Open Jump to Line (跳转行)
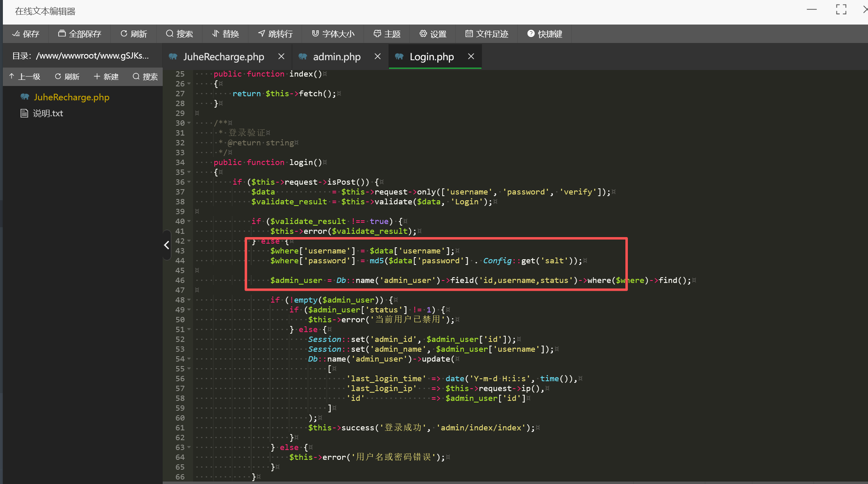 pos(275,34)
